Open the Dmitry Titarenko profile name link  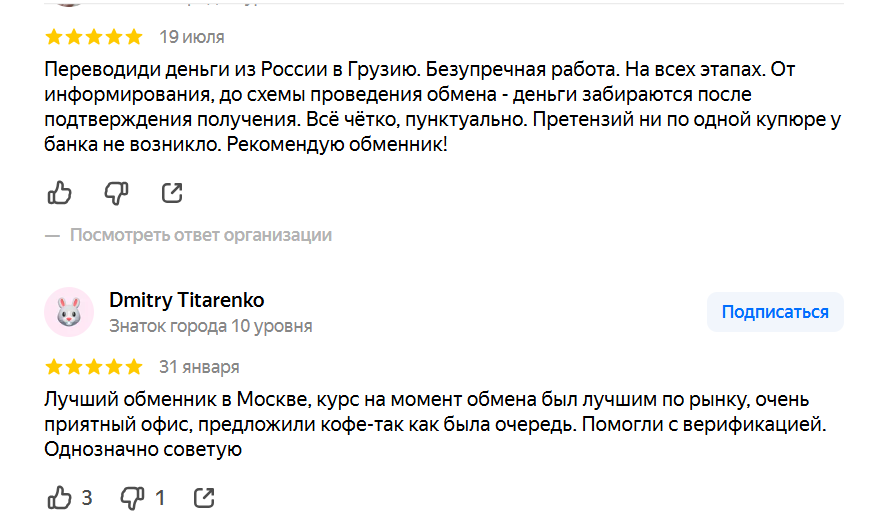coord(186,301)
